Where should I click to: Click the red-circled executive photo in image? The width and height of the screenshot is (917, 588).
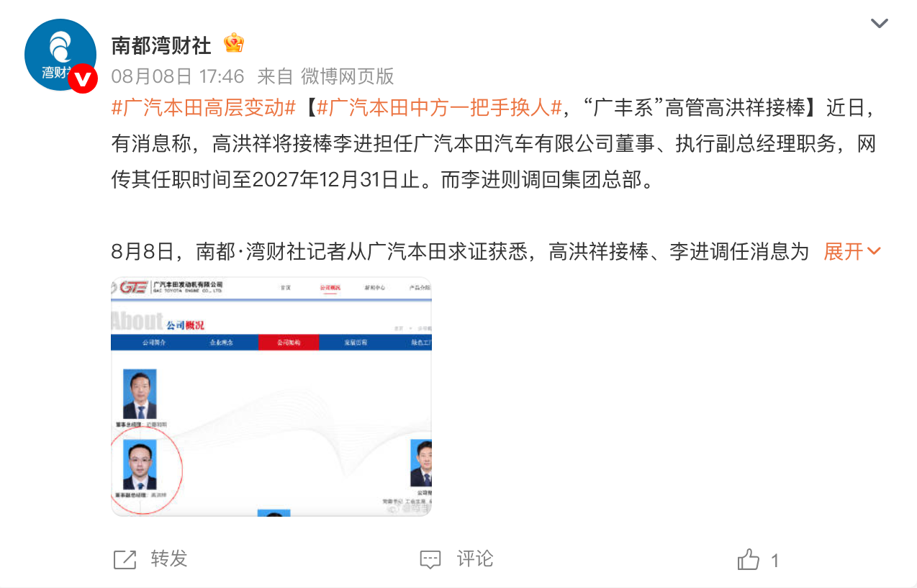[x=140, y=464]
